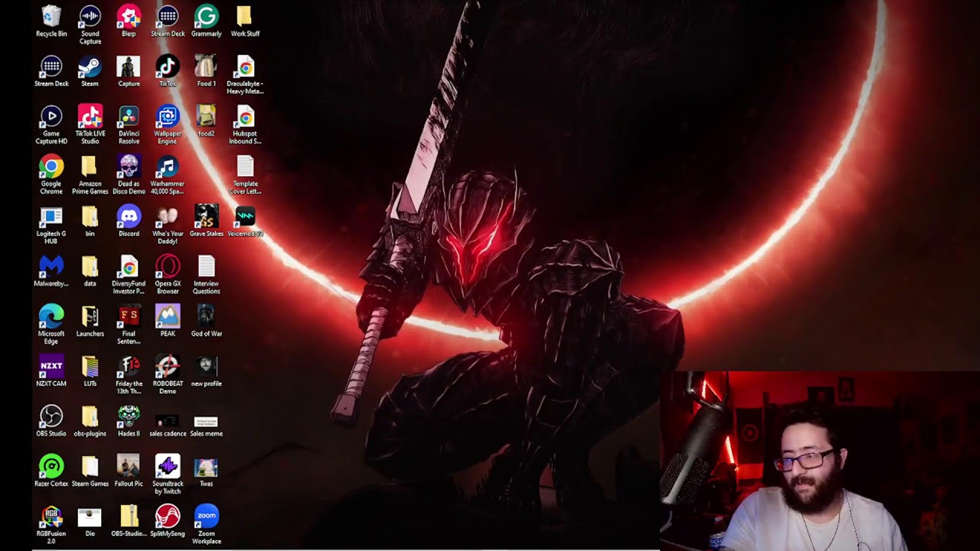Launch the Grave Stakes shortcut
Viewport: 980px width, 551px height.
click(206, 221)
